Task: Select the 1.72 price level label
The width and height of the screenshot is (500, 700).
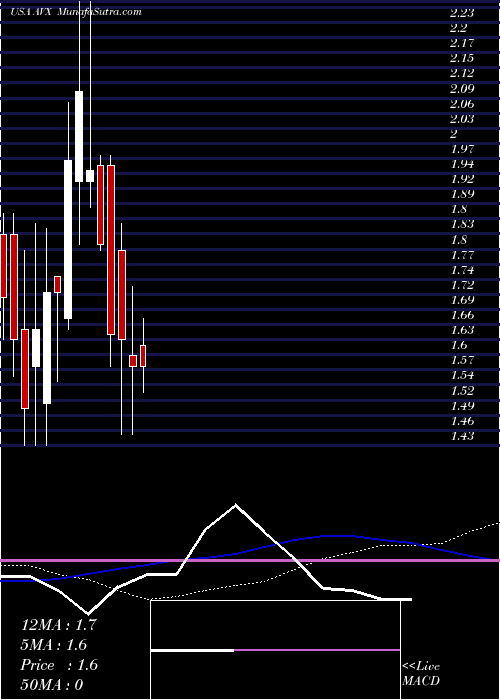Action: 462,285
